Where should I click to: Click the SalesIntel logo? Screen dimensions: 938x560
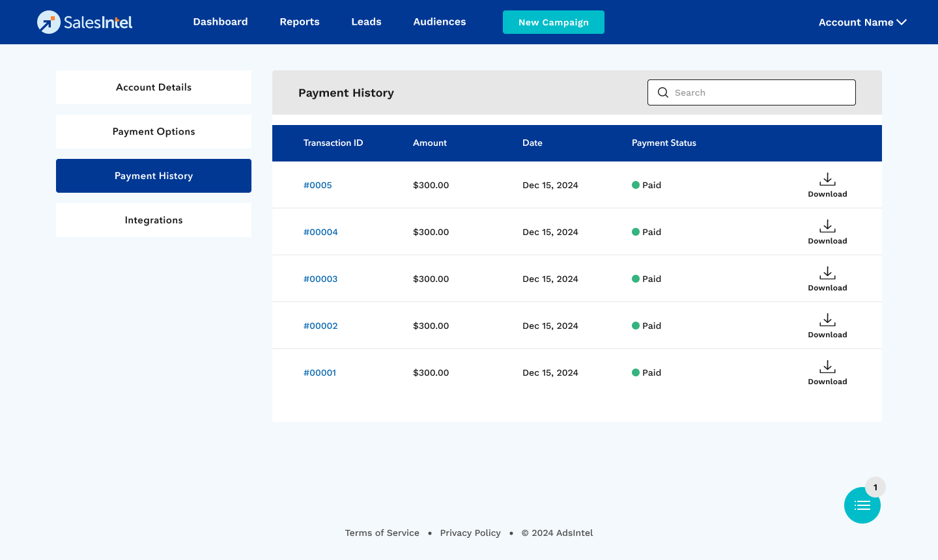(x=85, y=22)
